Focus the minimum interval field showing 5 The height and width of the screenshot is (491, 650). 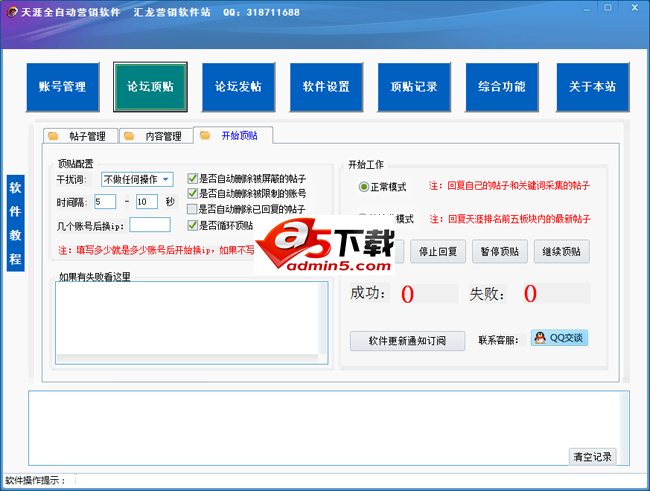(105, 202)
